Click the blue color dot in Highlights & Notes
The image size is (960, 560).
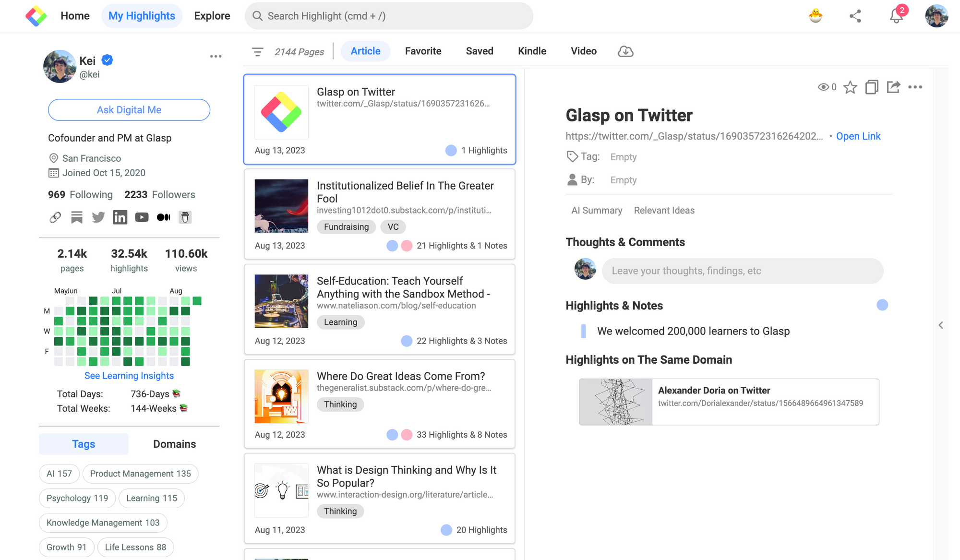tap(882, 305)
